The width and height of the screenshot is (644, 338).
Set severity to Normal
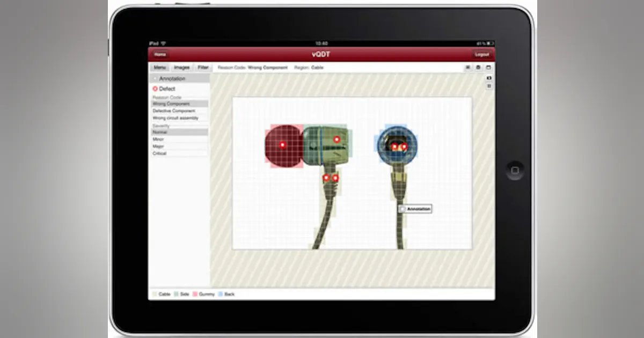179,132
